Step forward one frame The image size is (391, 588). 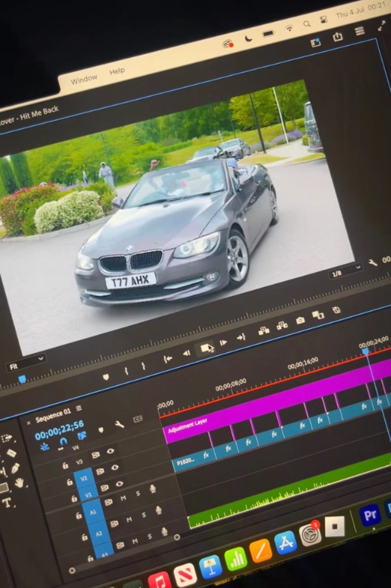coord(223,343)
